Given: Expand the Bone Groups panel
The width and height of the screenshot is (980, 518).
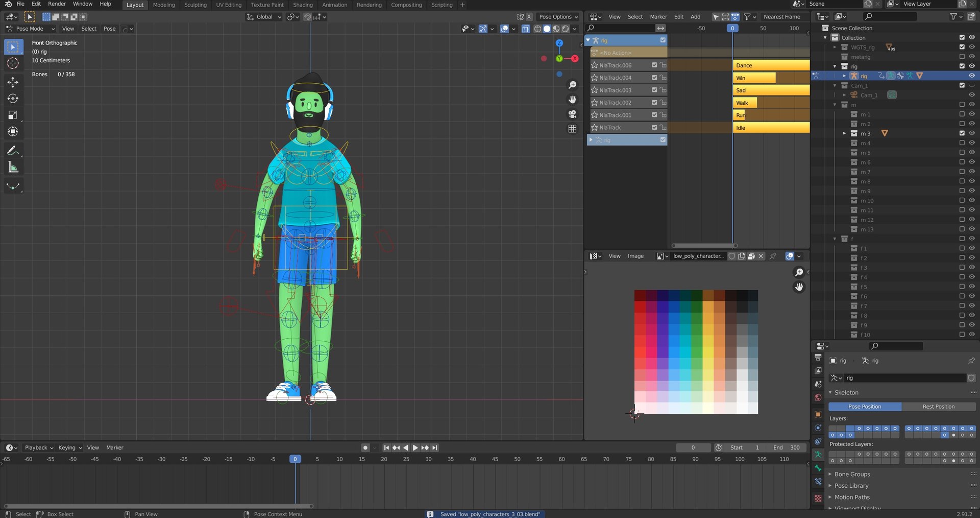Looking at the screenshot, I should (x=852, y=474).
